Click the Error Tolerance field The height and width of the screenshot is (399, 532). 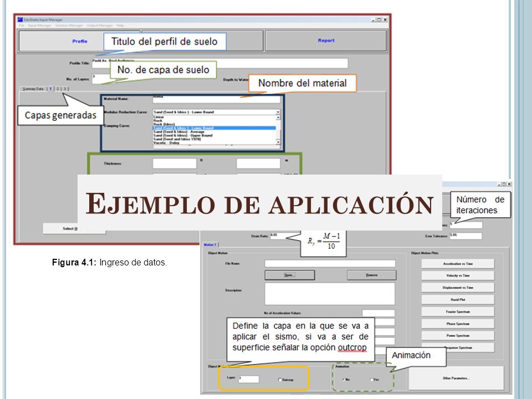(465, 236)
